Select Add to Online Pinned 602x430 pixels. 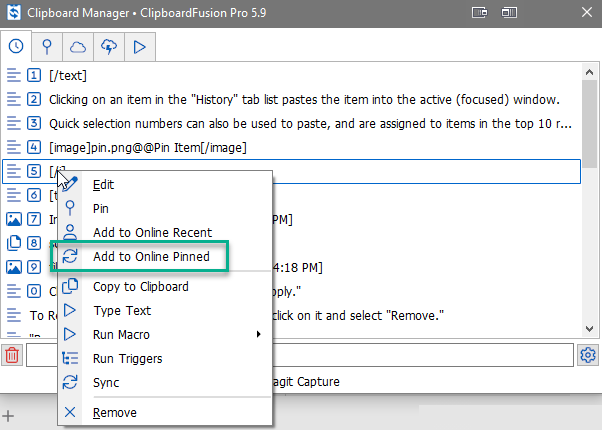(x=151, y=257)
